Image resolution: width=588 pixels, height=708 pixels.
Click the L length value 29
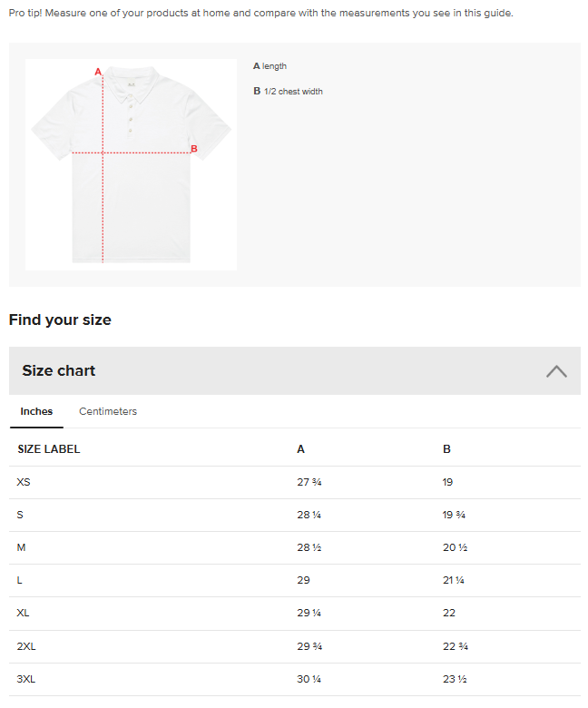coord(303,580)
